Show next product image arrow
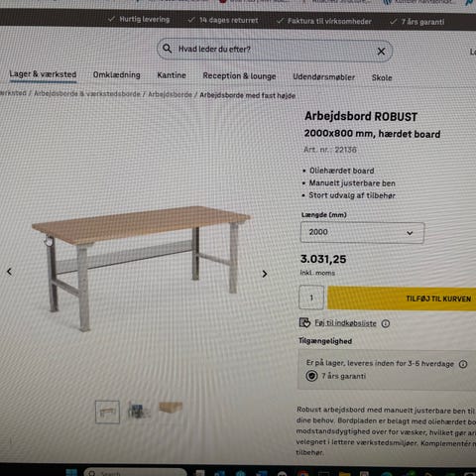476x476 pixels. click(265, 274)
